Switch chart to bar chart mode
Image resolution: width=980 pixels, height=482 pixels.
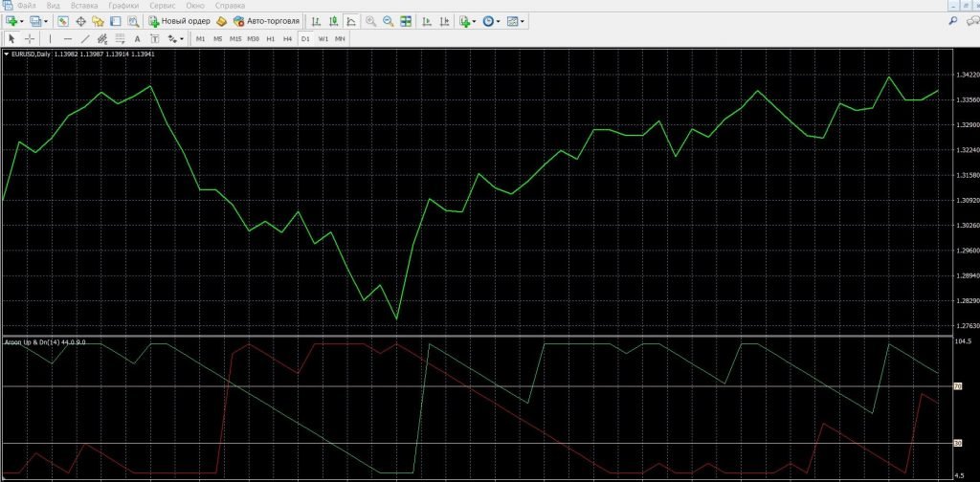(x=318, y=20)
